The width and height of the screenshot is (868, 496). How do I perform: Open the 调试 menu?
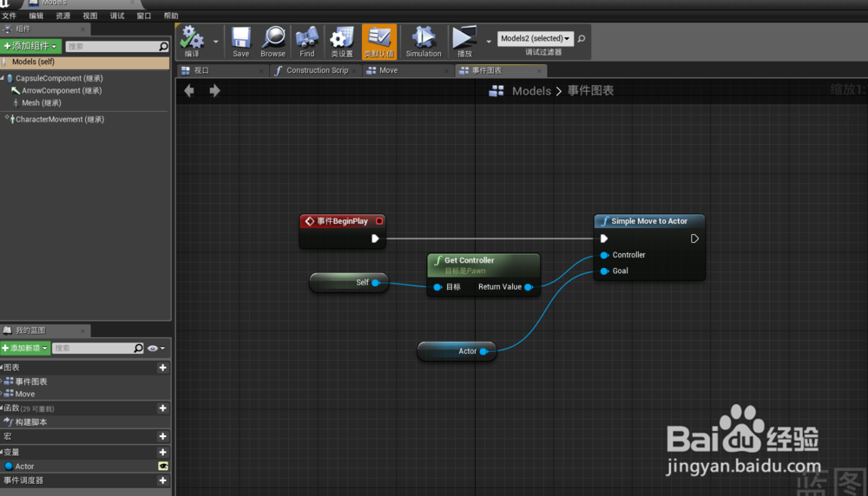pyautogui.click(x=117, y=16)
